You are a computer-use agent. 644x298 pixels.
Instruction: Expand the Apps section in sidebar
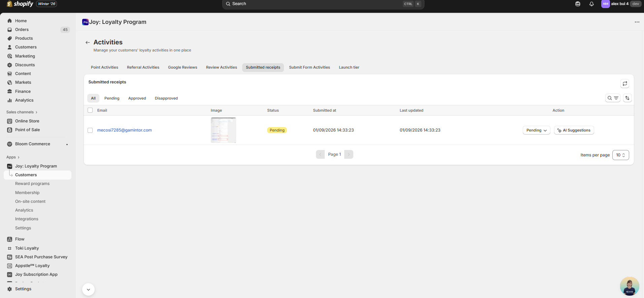(13, 157)
